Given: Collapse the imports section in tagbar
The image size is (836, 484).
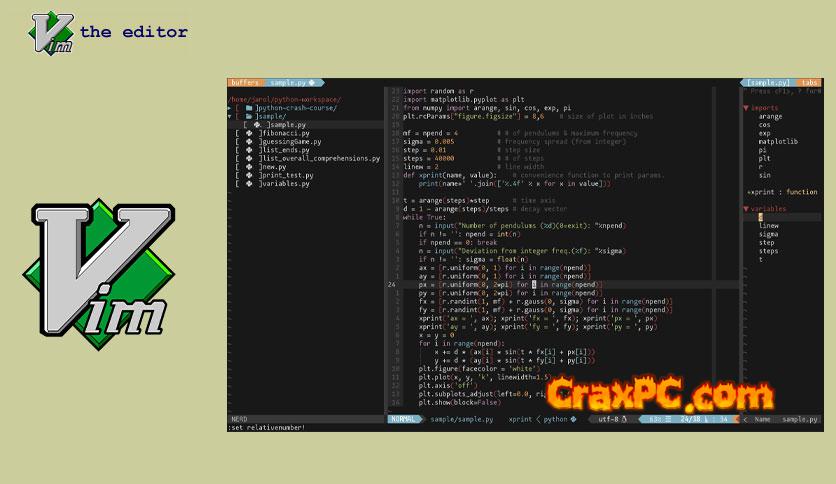Looking at the screenshot, I should (x=745, y=108).
